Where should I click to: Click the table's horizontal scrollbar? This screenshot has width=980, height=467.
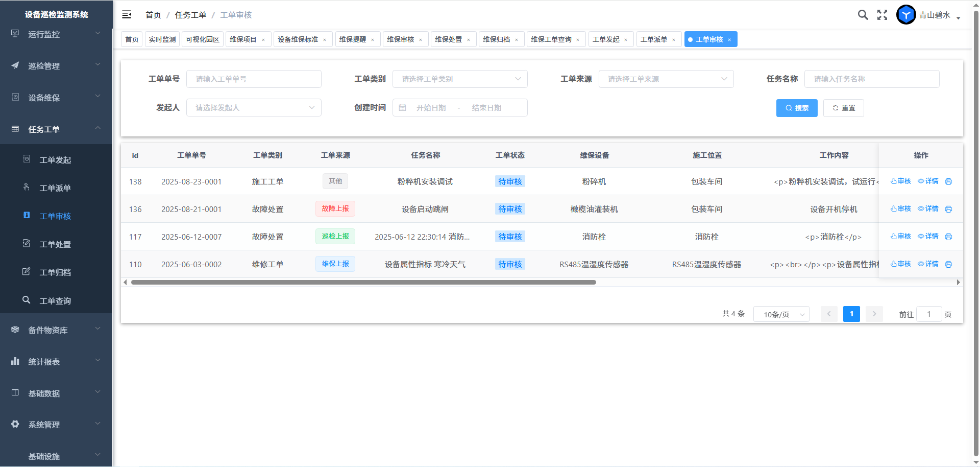pyautogui.click(x=363, y=282)
